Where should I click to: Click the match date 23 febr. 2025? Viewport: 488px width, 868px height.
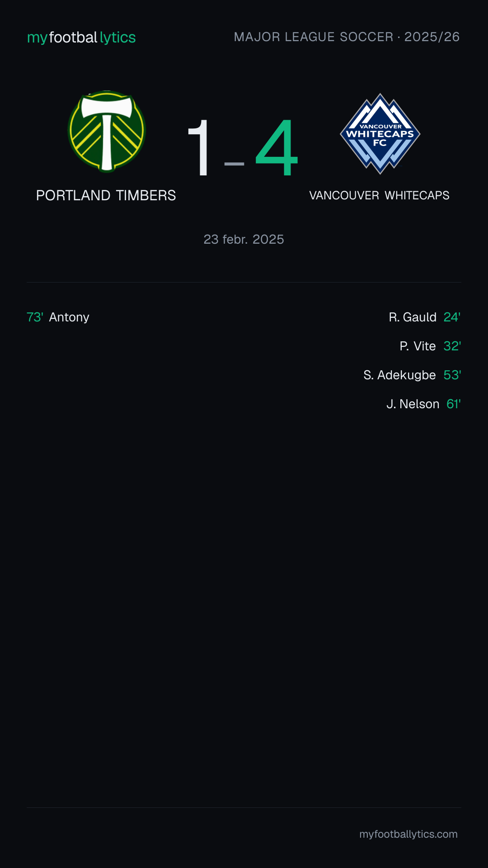(244, 239)
